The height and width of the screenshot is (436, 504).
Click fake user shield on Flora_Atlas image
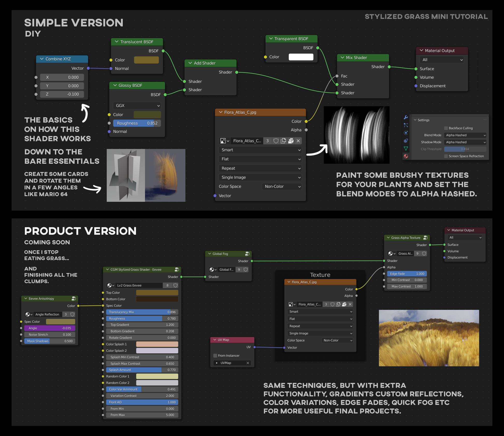(x=276, y=141)
